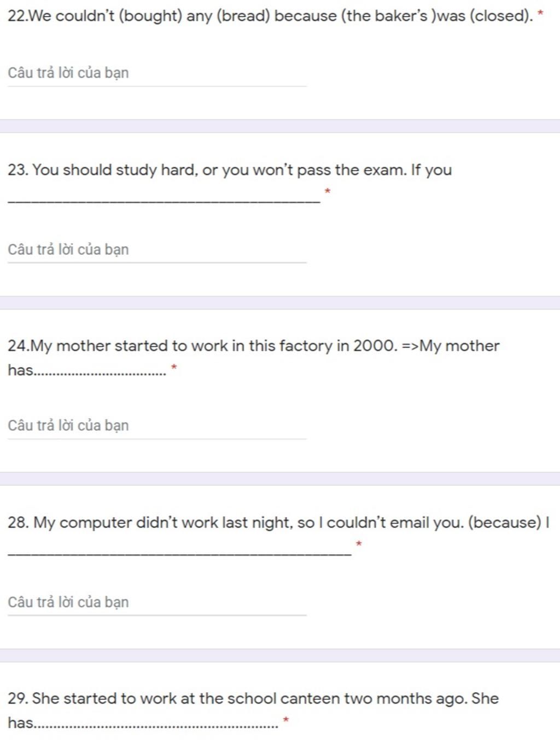Click the dotted blank after 'has' in question 29
The height and width of the screenshot is (754, 560).
(156, 727)
